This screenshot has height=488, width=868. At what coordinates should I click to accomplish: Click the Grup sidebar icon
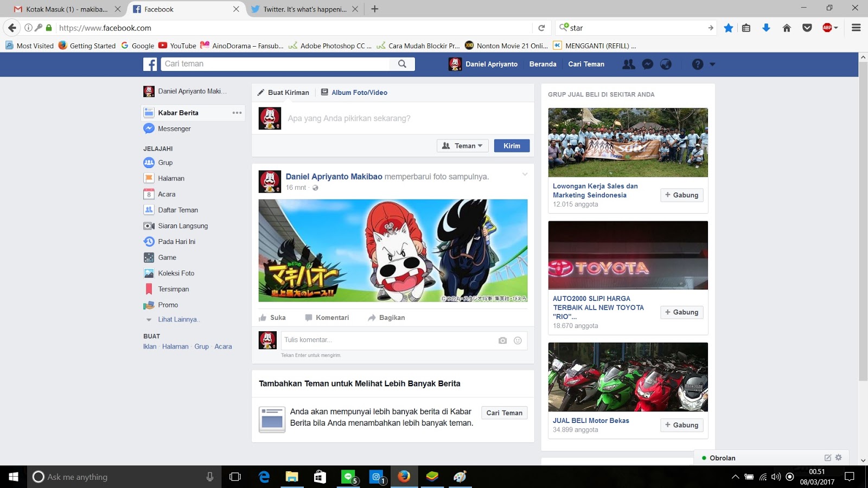(x=149, y=163)
